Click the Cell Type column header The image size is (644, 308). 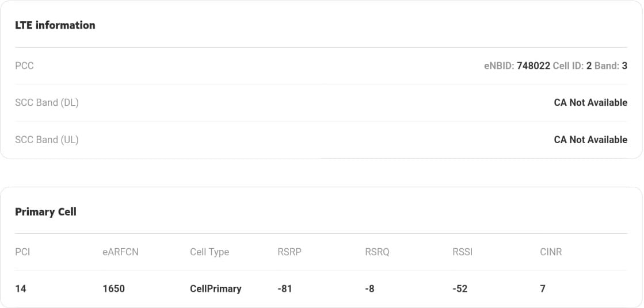click(x=209, y=252)
